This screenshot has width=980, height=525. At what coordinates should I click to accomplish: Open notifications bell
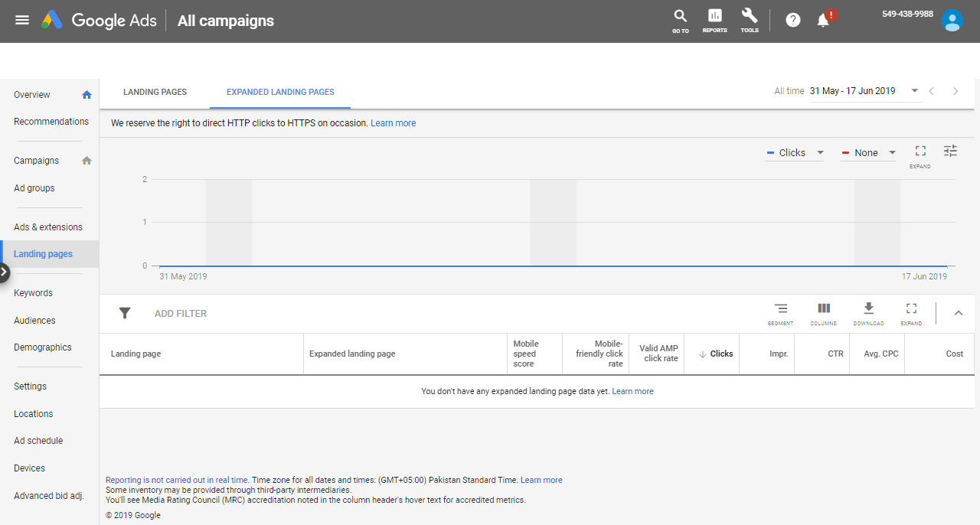824,21
